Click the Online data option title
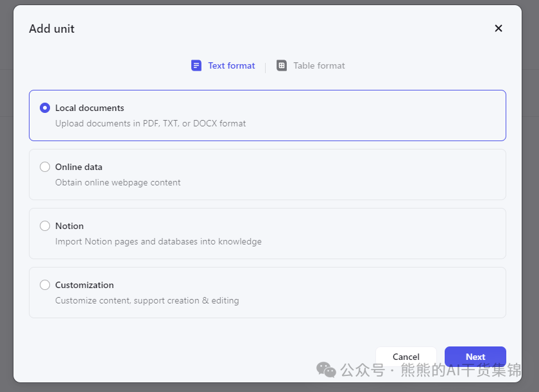Screen dimensions: 539x392 78,167
